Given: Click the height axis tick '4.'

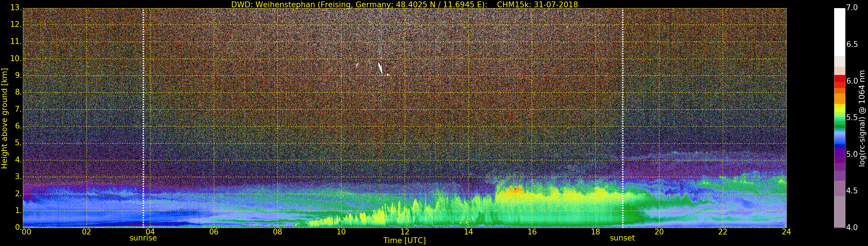Looking at the screenshot, I should 18,160.
